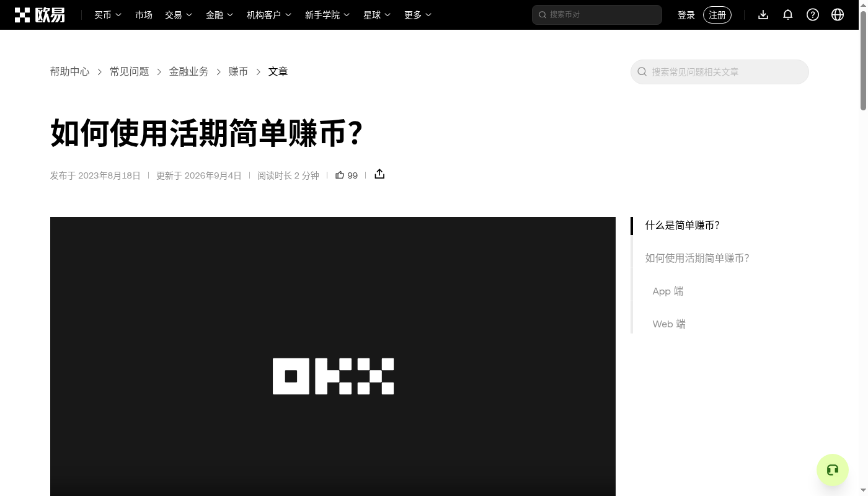This screenshot has width=868, height=496.
Task: Click the 注册 register button
Action: coord(717,15)
